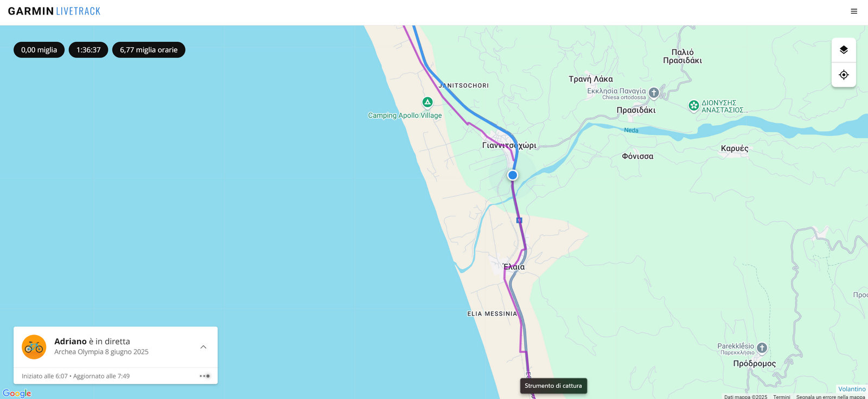Open the Garmin LiveTrack logo link

54,11
